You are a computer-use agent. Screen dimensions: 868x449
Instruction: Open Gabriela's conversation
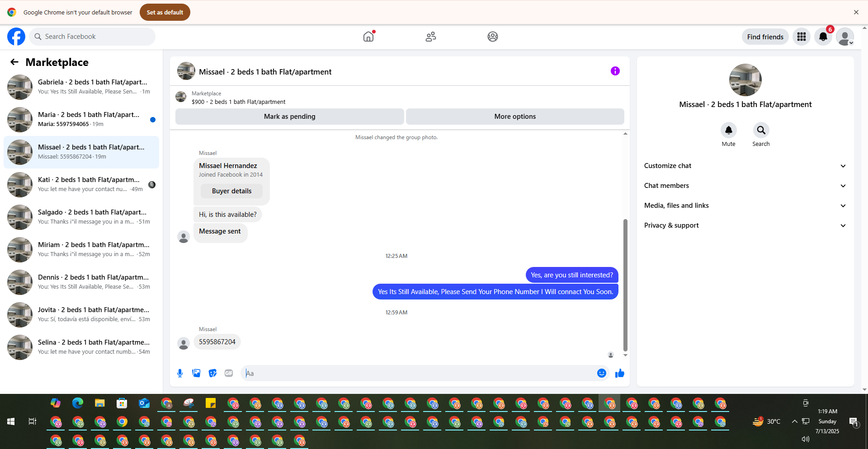81,87
